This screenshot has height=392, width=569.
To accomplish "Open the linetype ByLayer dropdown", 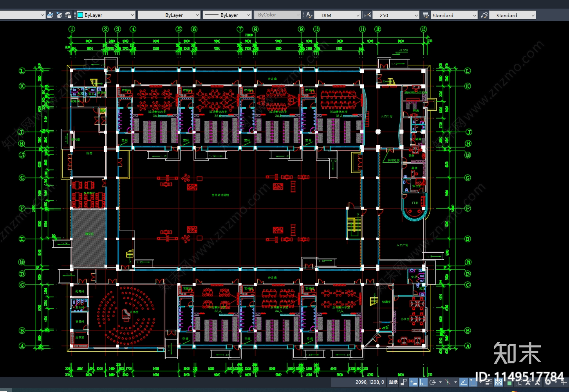I will coord(169,15).
